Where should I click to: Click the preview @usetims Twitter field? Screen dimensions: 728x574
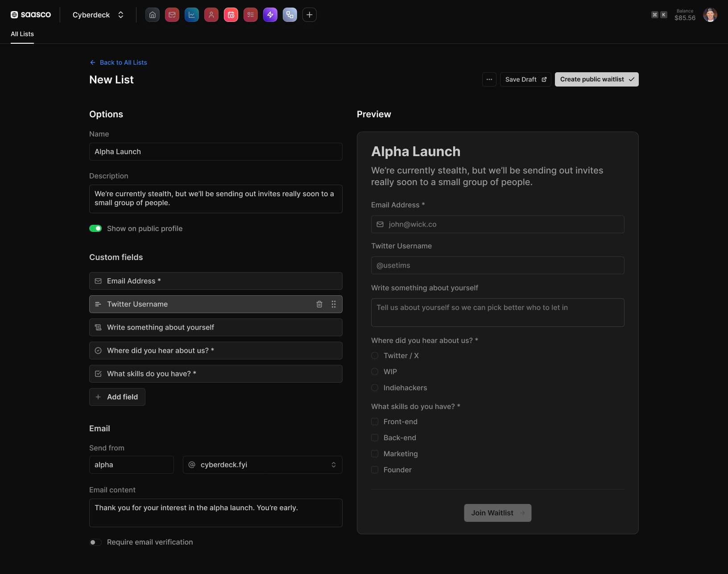point(498,265)
